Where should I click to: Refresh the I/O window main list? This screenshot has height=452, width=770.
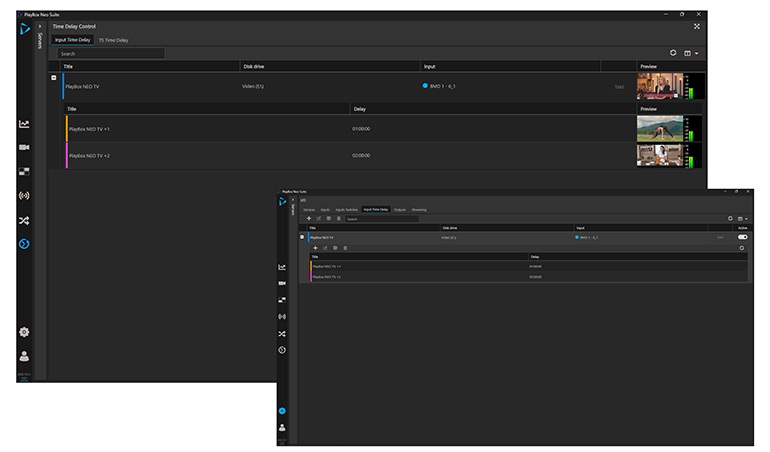coord(730,219)
